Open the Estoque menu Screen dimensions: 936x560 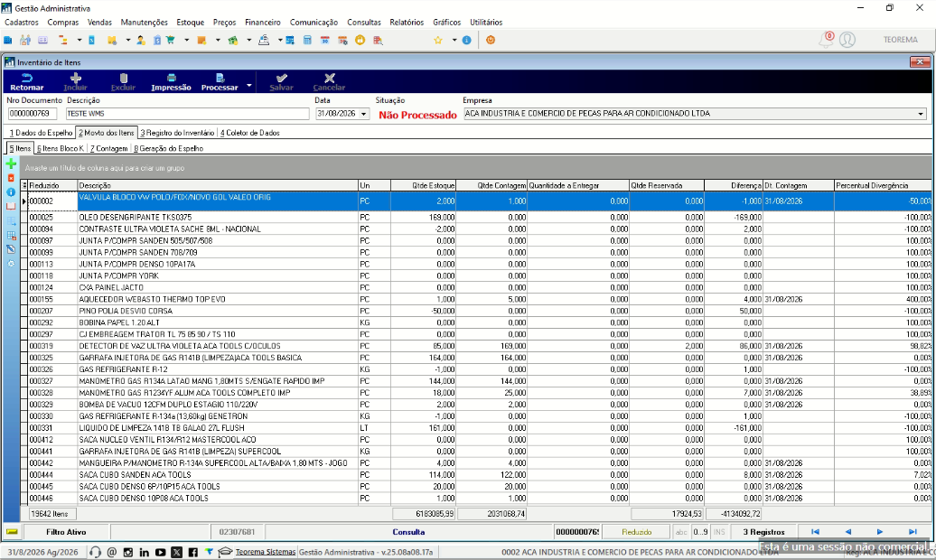click(190, 22)
